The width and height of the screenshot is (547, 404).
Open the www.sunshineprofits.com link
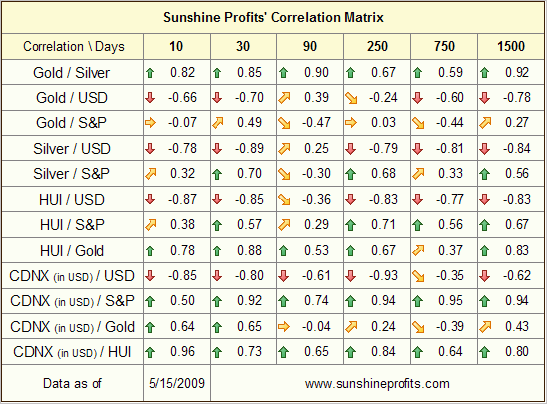pos(377,384)
